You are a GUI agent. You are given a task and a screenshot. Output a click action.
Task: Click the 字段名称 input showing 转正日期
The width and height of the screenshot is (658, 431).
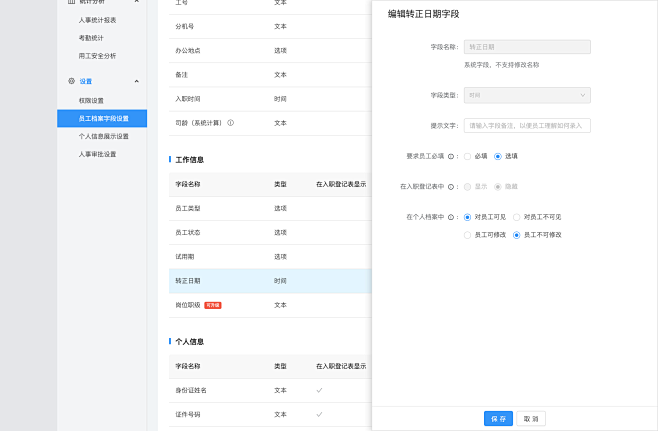pyautogui.click(x=527, y=47)
